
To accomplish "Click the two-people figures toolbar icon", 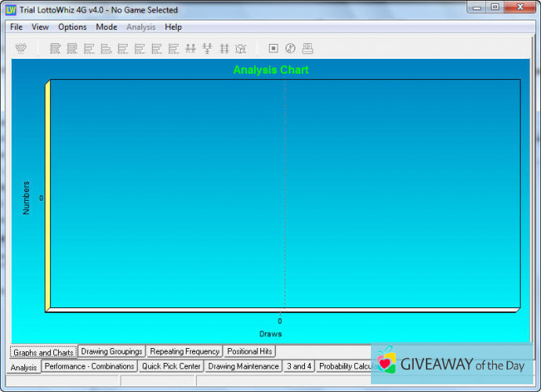I will point(191,49).
